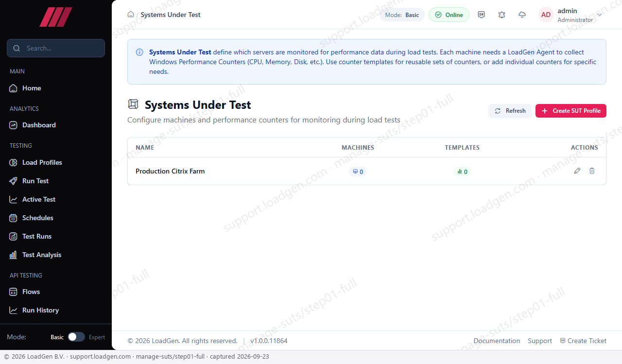Click the Production Citrix Farm templates count badge
Image resolution: width=622 pixels, height=364 pixels.
(462, 172)
